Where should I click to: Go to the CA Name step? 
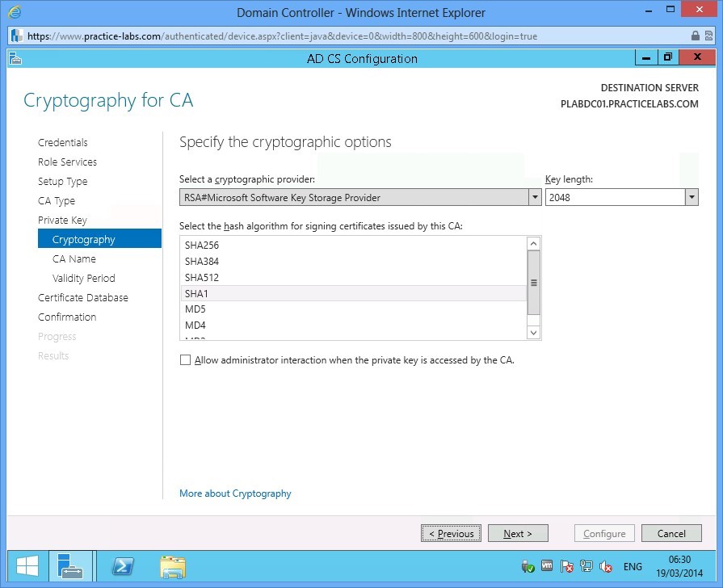[74, 259]
